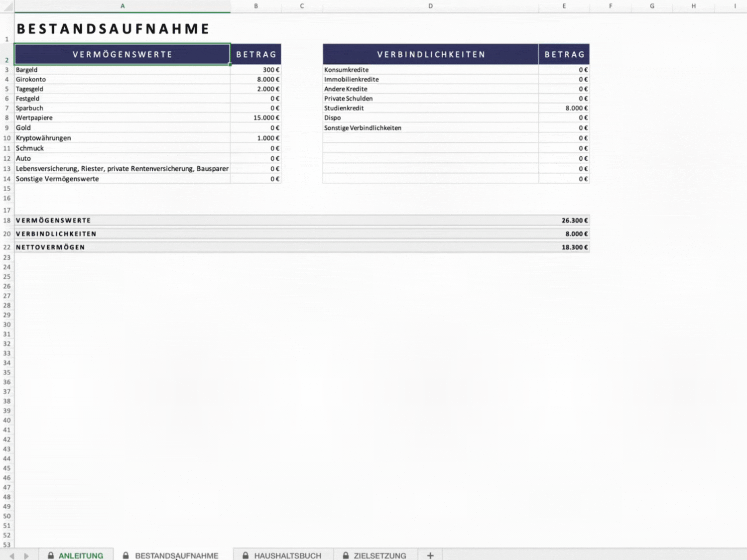The width and height of the screenshot is (747, 560).
Task: Click the VERBINDLICHKEITEN table header cell
Action: (x=431, y=54)
